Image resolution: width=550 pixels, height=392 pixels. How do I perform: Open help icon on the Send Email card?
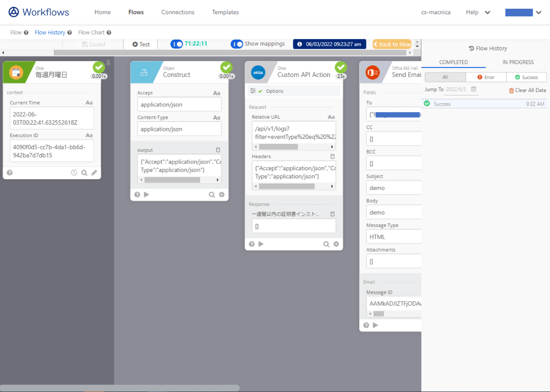tap(366, 325)
